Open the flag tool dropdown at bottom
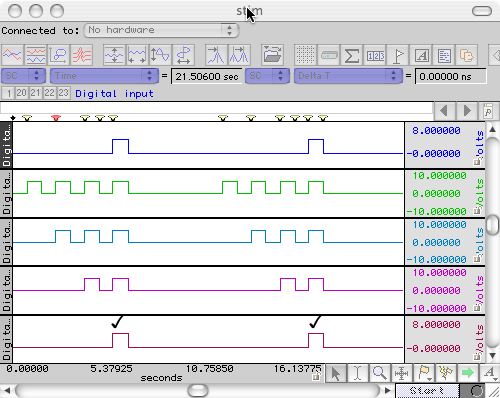Viewport: 500px width, 398px height. (424, 373)
